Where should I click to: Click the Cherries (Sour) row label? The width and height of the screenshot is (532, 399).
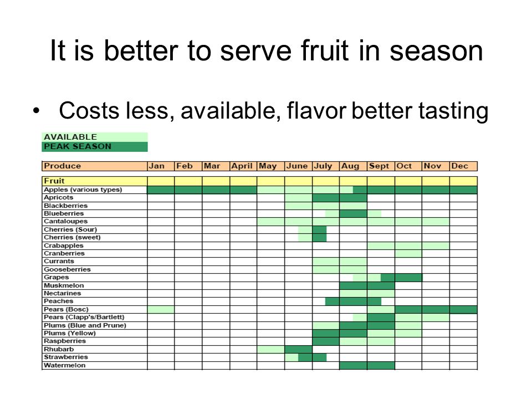pos(95,229)
